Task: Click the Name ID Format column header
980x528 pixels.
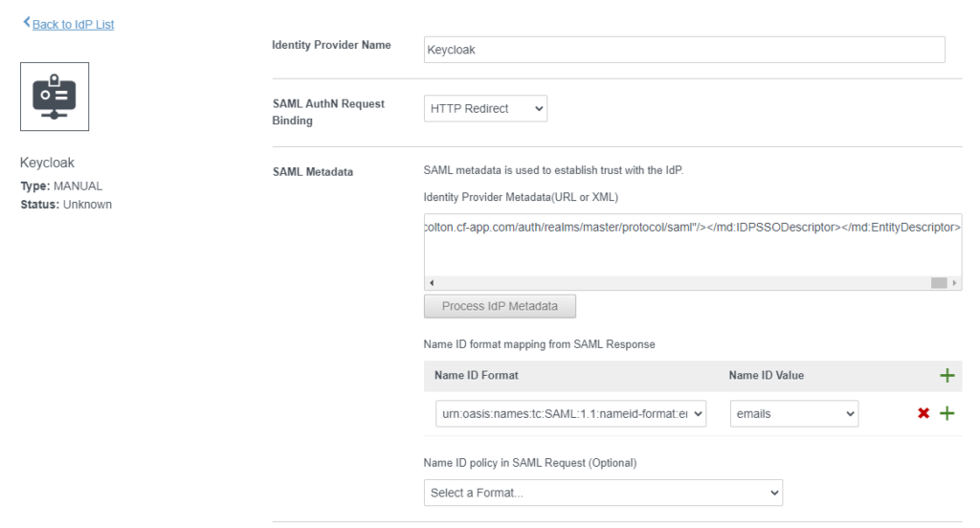Action: (x=477, y=376)
